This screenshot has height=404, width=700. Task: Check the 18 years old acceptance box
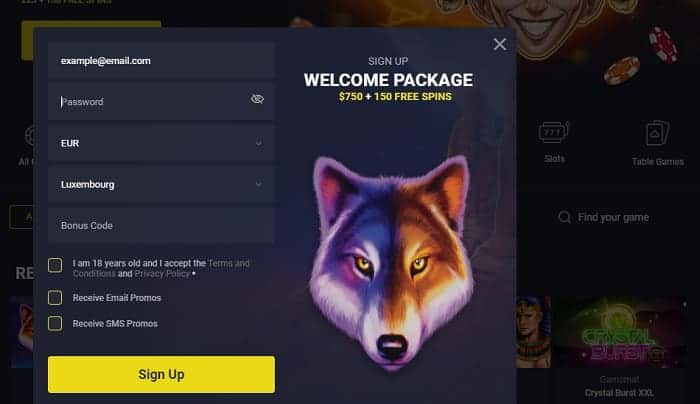tap(55, 265)
